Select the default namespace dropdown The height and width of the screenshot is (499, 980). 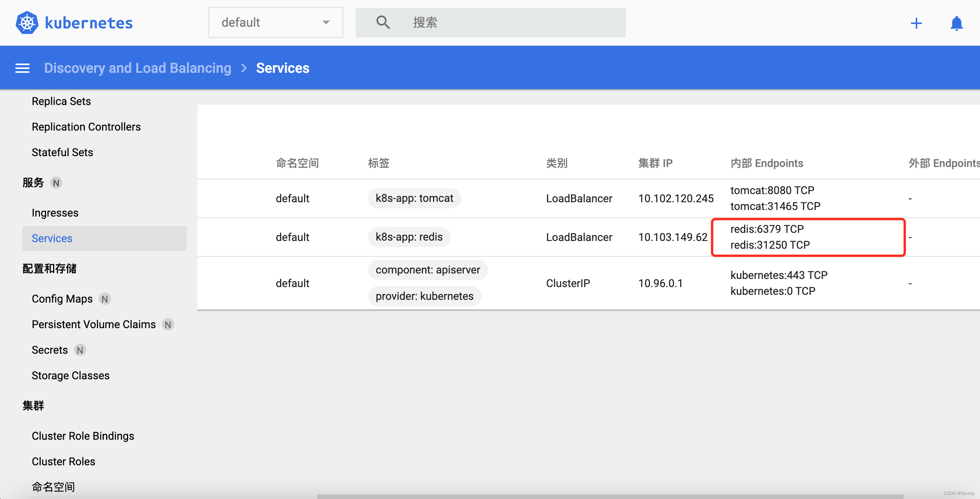click(x=273, y=23)
